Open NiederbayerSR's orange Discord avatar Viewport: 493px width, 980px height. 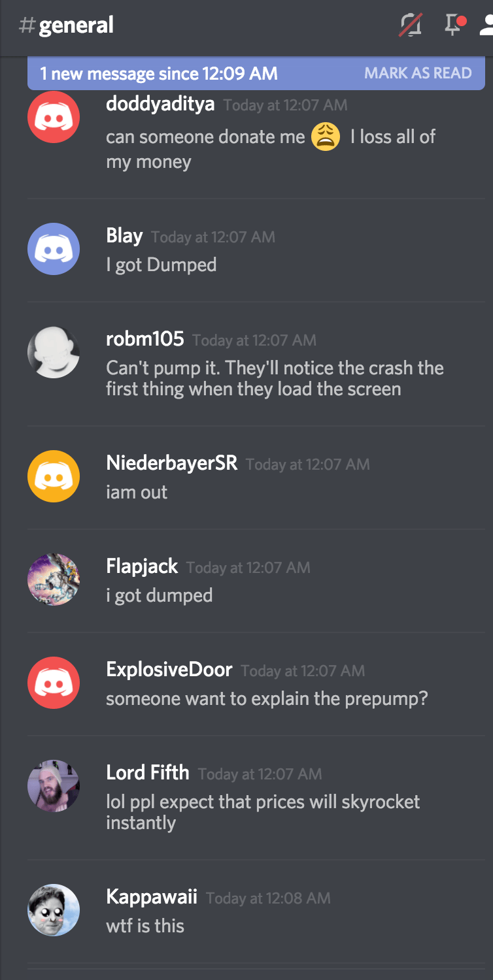tap(54, 476)
